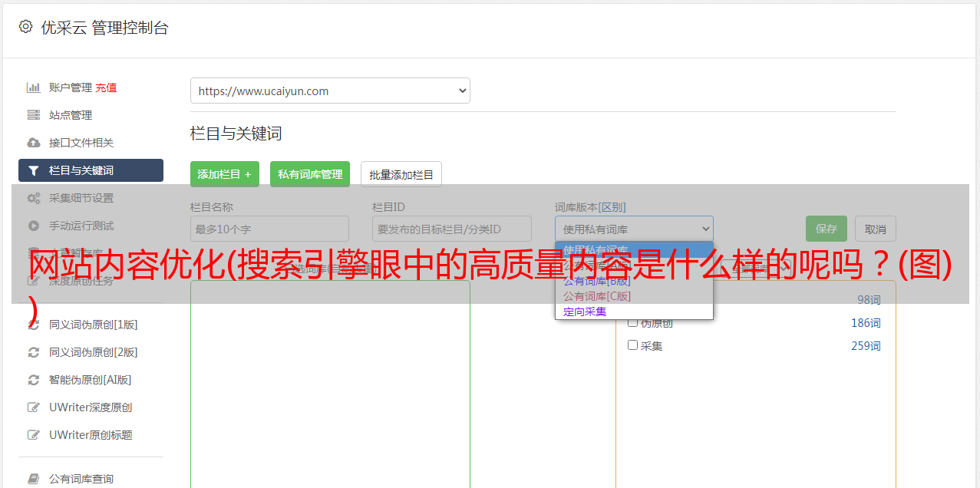Focus the 栏目名称 input field
This screenshot has height=488, width=980.
(269, 229)
